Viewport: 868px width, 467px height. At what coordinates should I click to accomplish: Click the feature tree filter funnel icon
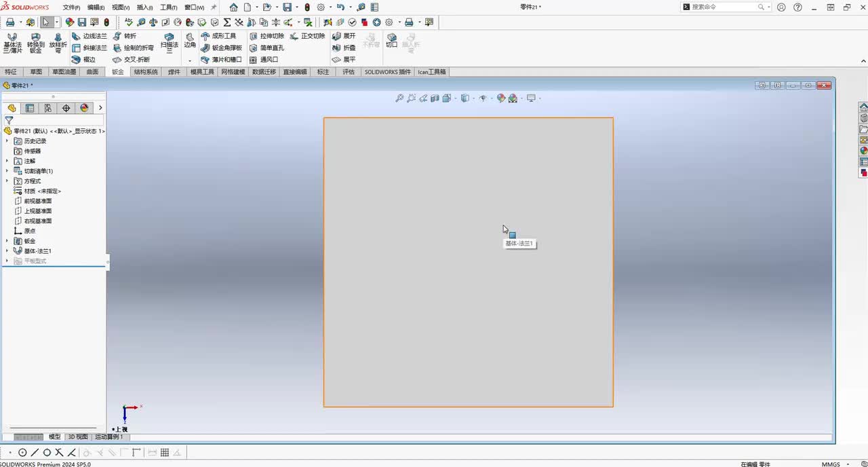9,119
